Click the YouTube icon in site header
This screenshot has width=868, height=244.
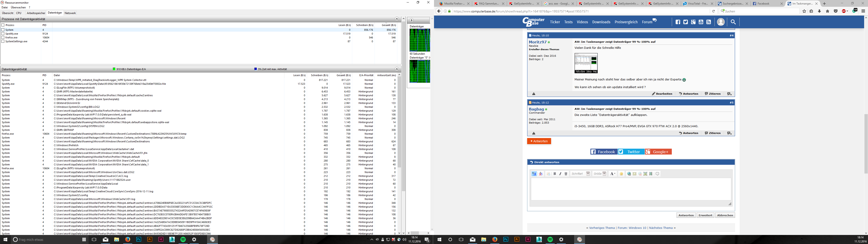click(701, 22)
